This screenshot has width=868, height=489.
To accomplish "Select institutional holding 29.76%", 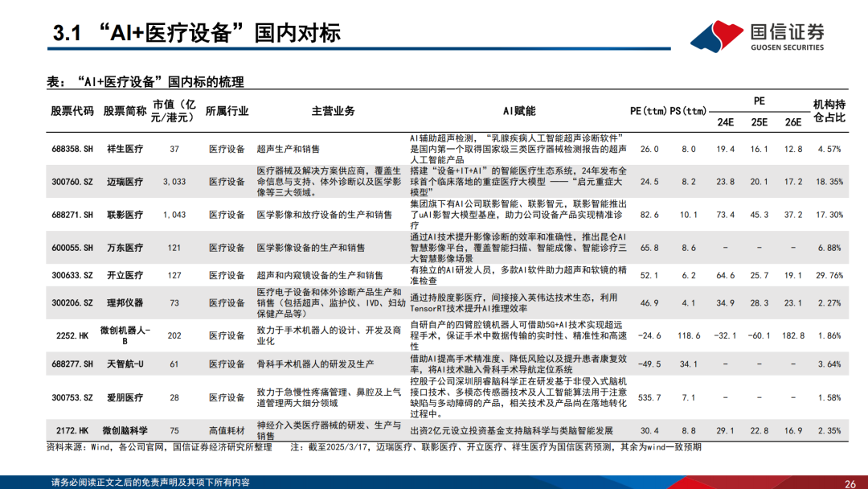I will [829, 275].
